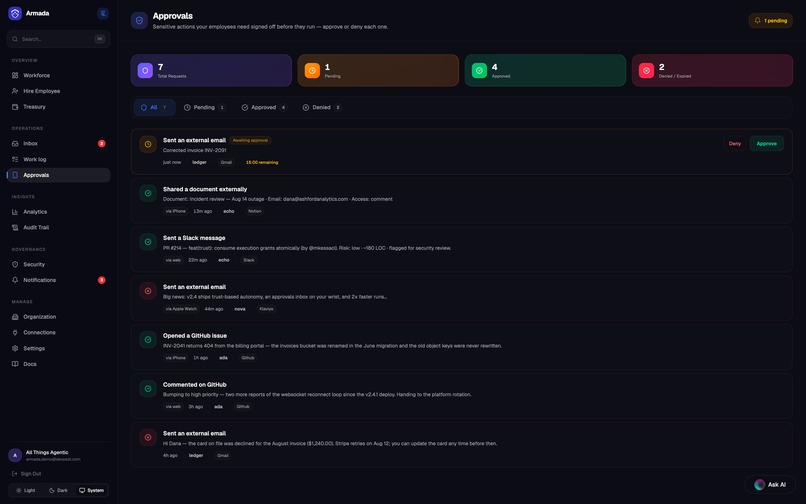Approve the corrected invoice email request
The height and width of the screenshot is (504, 806).
pyautogui.click(x=766, y=143)
